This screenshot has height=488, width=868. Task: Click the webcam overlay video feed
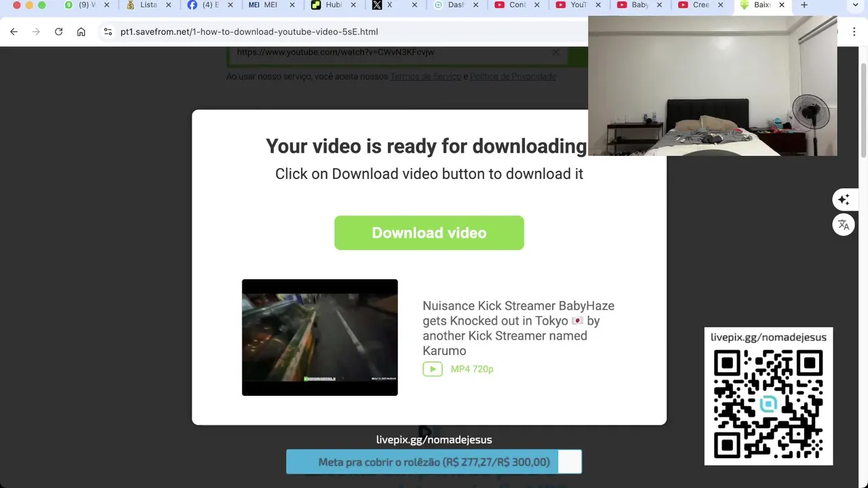coord(713,86)
